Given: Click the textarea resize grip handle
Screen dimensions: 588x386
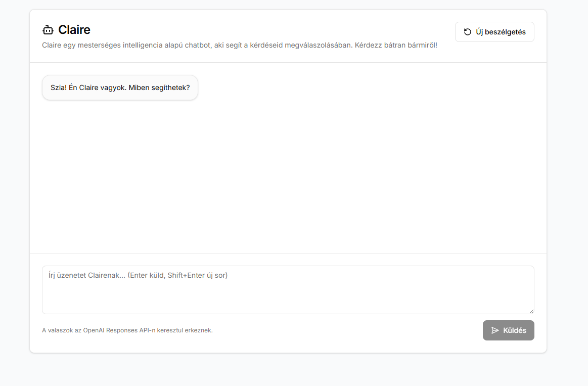Looking at the screenshot, I should [x=531, y=311].
